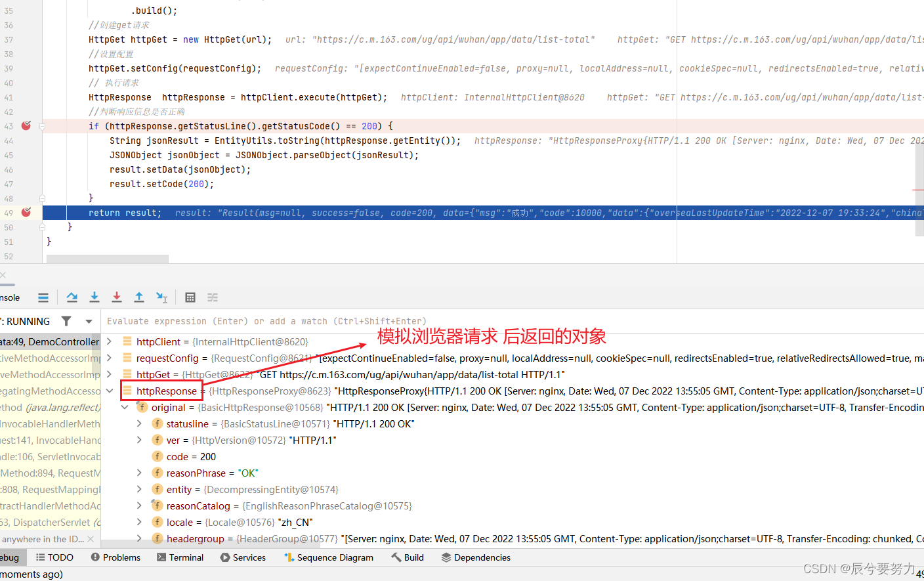
Task: Click Trace Current Stream Chain icon
Action: [x=213, y=297]
